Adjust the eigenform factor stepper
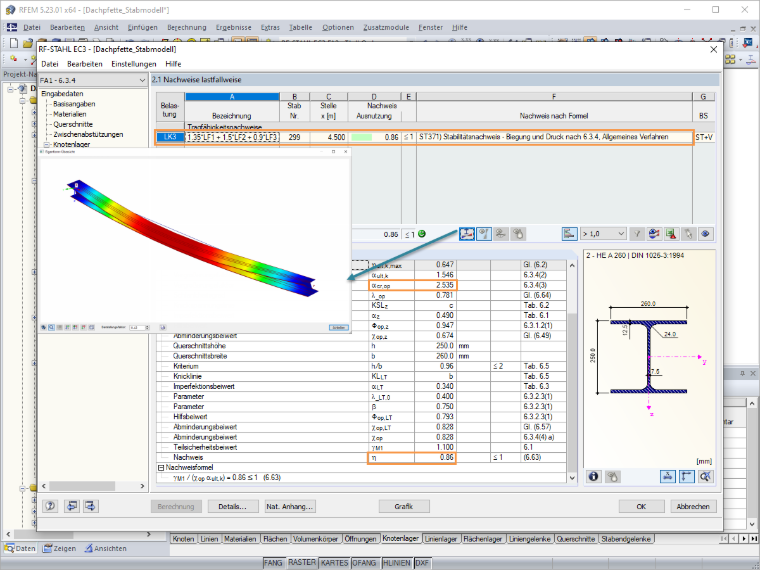This screenshot has height=570, width=760. point(148,328)
